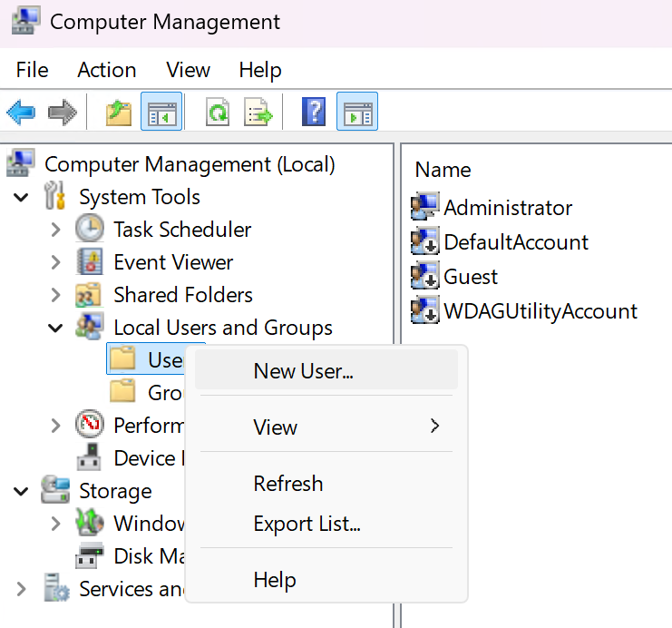This screenshot has height=628, width=672.
Task: Open the View menu in menu bar
Action: tap(188, 70)
